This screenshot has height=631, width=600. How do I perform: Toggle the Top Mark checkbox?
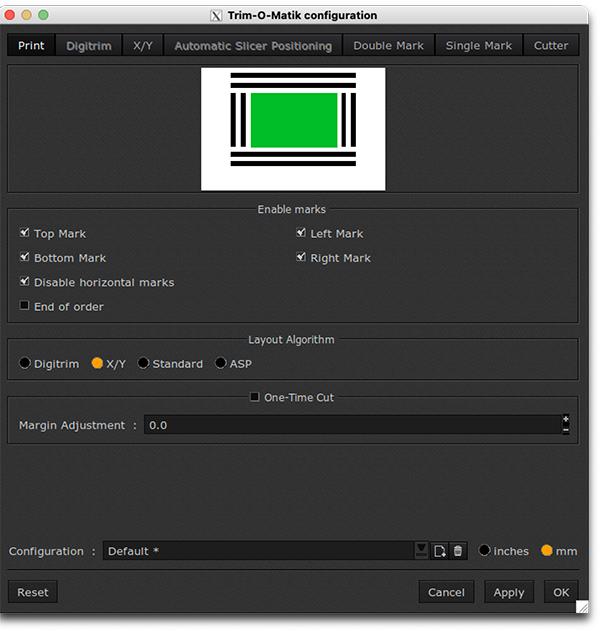(25, 233)
